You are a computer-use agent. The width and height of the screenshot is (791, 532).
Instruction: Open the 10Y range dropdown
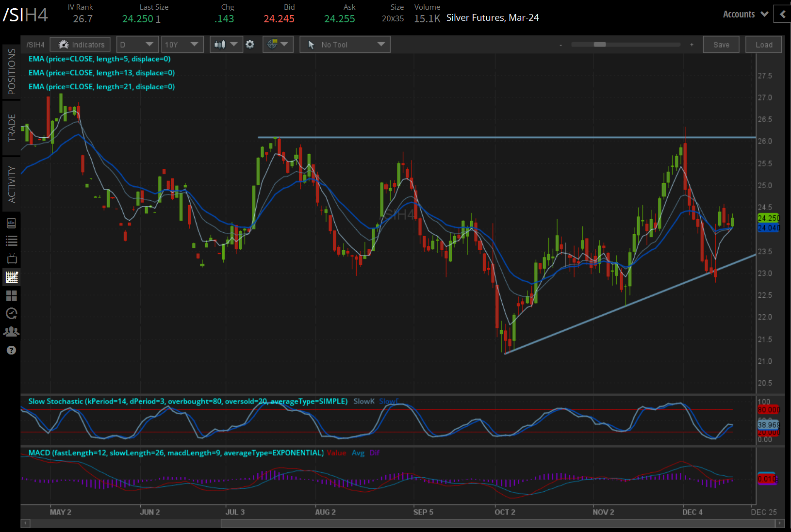coord(182,45)
